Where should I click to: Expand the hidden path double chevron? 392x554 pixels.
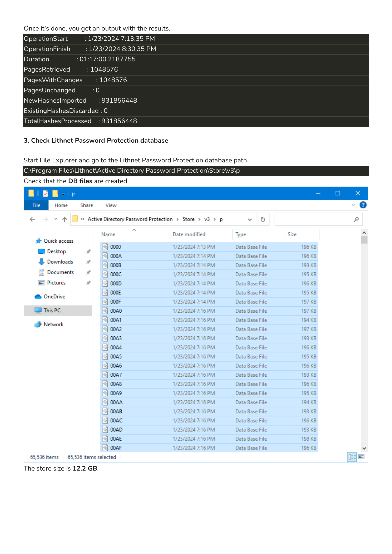[x=82, y=219]
